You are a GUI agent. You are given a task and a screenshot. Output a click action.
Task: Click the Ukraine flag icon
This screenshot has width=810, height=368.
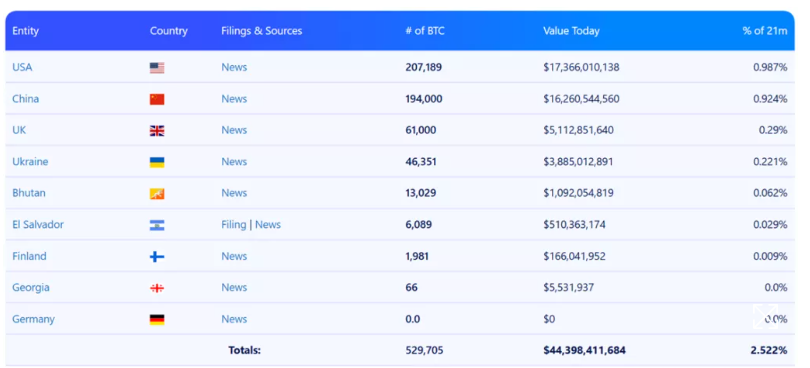pyautogui.click(x=157, y=162)
